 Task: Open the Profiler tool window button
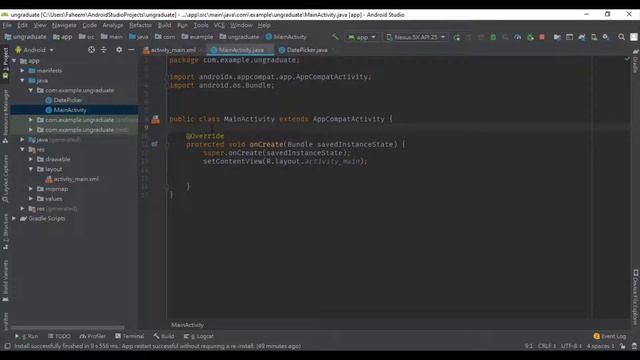click(93, 336)
